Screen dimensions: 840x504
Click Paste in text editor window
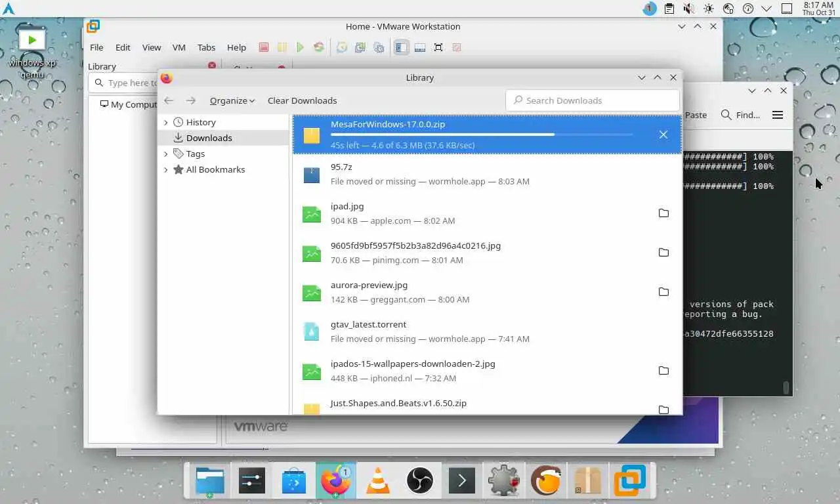point(696,115)
